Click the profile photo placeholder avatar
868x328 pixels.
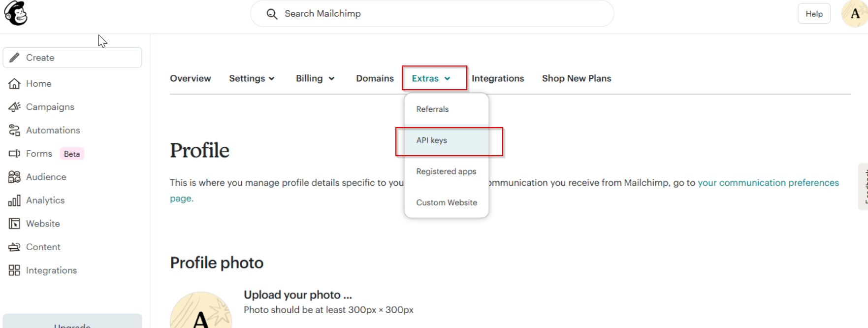click(201, 310)
